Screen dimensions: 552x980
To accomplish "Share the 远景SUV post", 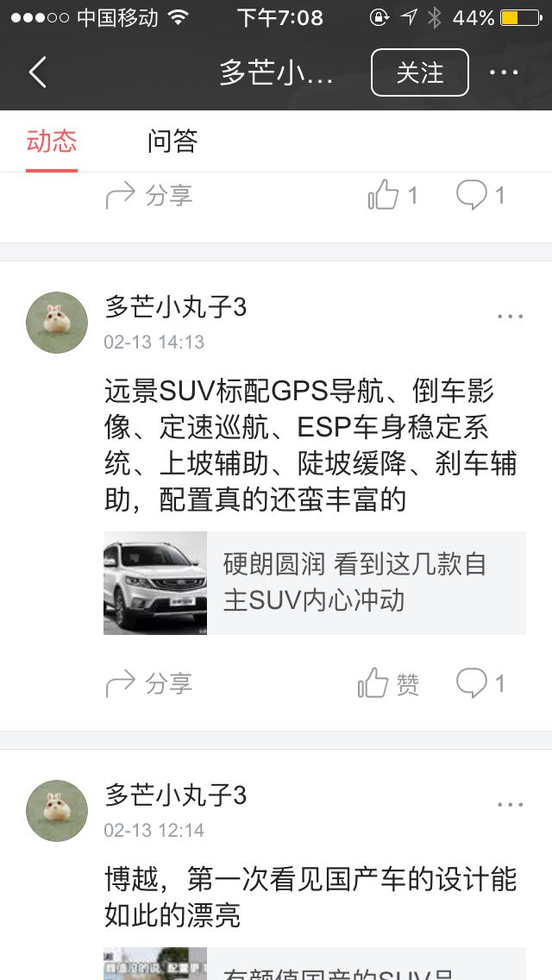I will point(149,683).
